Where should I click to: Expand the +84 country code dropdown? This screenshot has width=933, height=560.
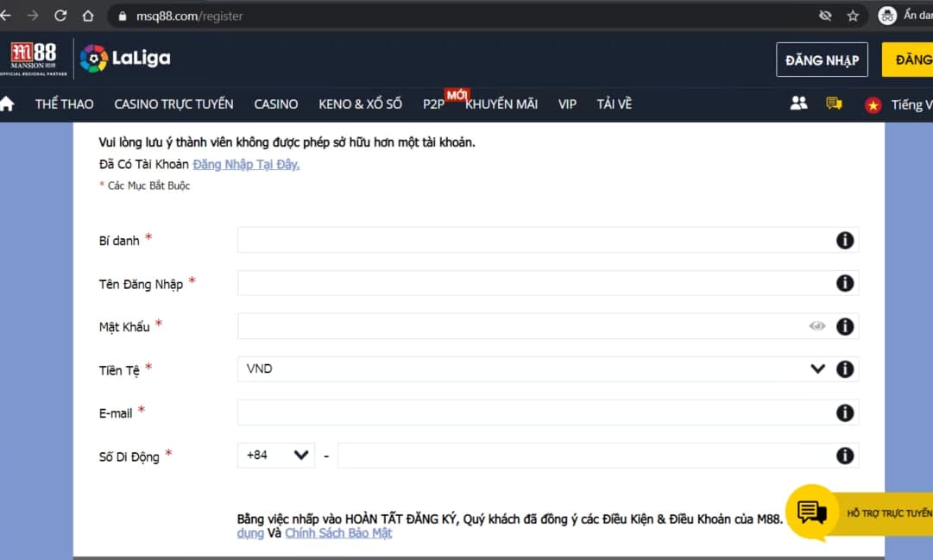(x=276, y=456)
